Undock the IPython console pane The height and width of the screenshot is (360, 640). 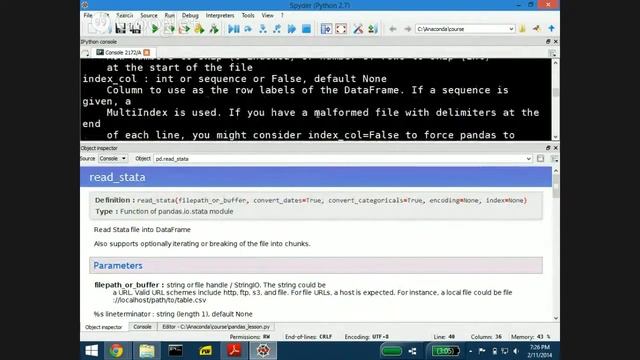tap(548, 42)
